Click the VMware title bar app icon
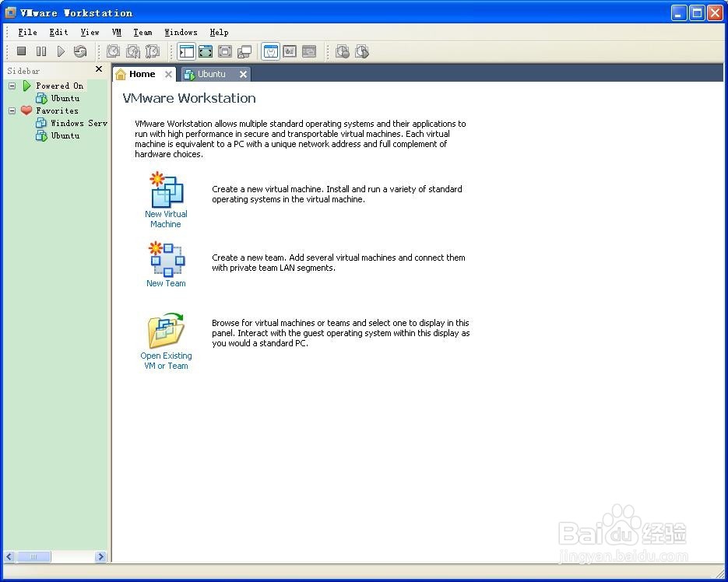 [10, 12]
